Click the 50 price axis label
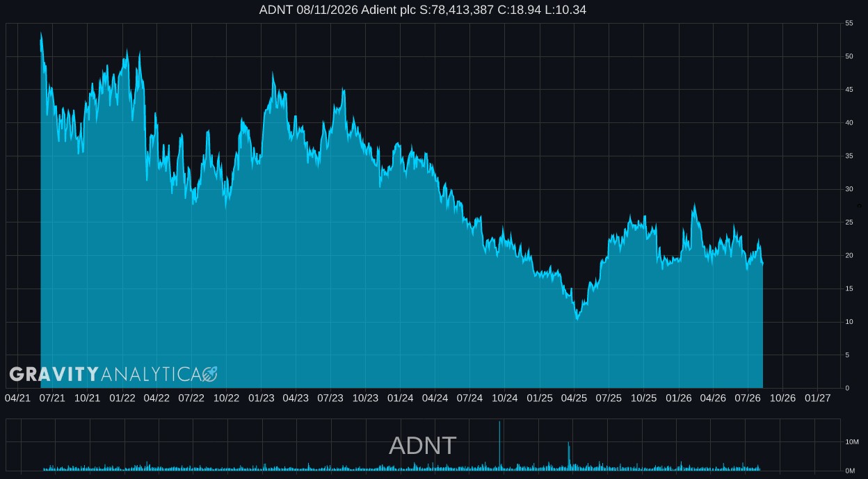This screenshot has width=868, height=479. tap(849, 56)
